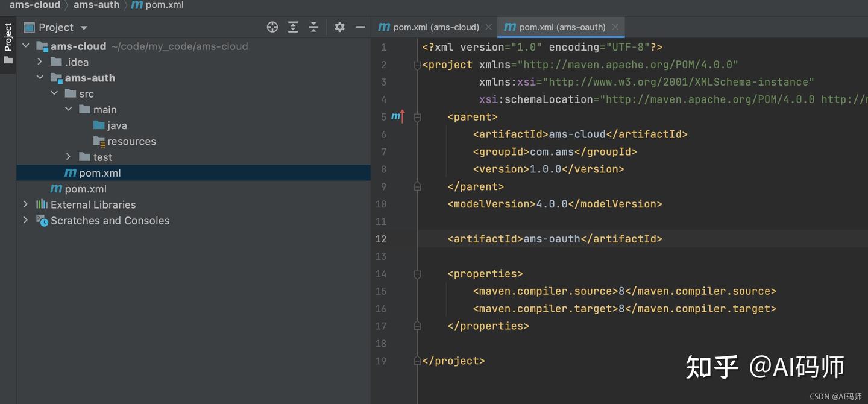Expand the .idea folder
The height and width of the screenshot is (404, 868).
click(x=40, y=62)
